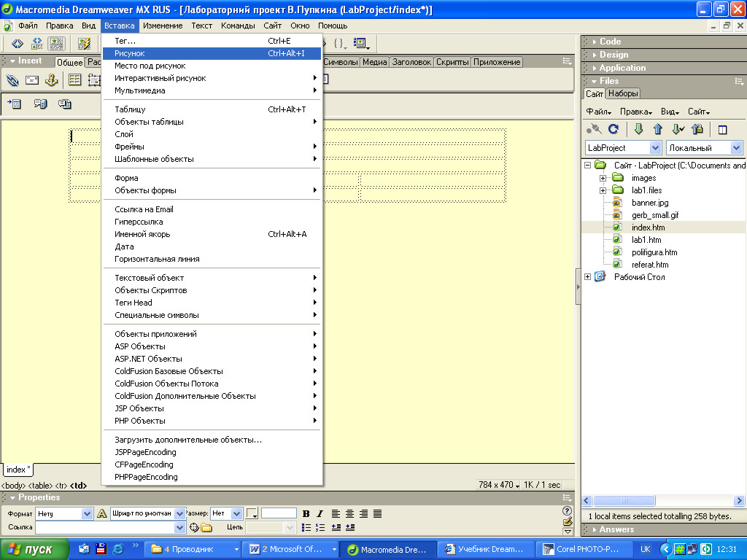Click the Refresh icon in Files panel

(x=614, y=129)
